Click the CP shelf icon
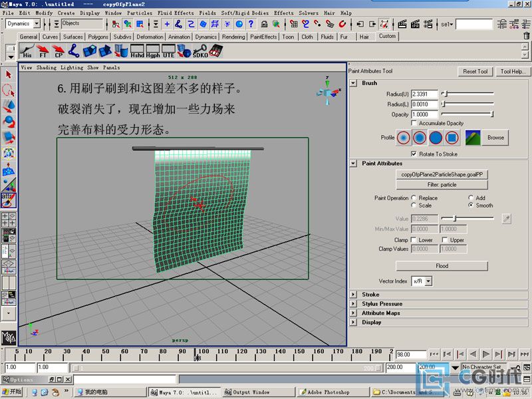This screenshot has width=532, height=399. (x=59, y=51)
